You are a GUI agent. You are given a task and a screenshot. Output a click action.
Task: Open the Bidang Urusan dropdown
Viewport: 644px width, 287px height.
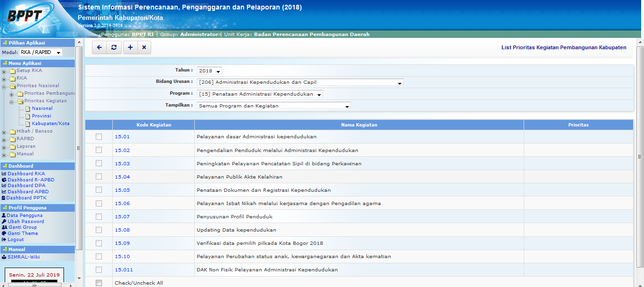300,82
